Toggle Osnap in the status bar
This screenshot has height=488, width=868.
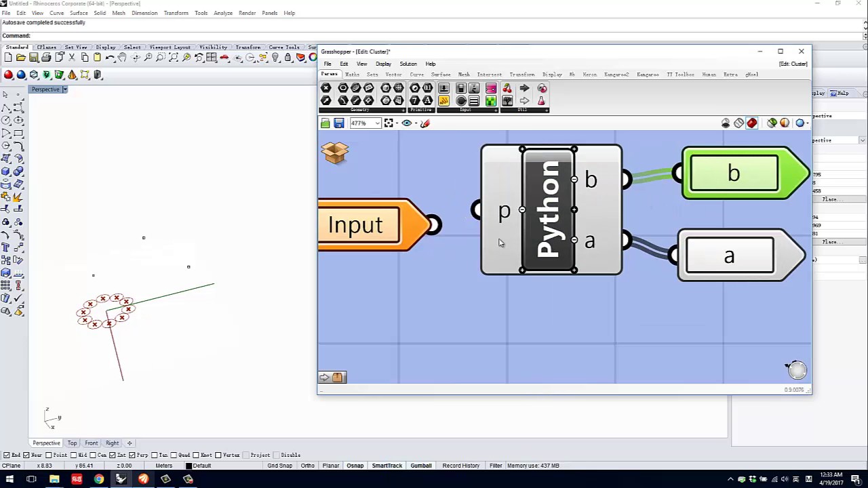[x=355, y=466]
